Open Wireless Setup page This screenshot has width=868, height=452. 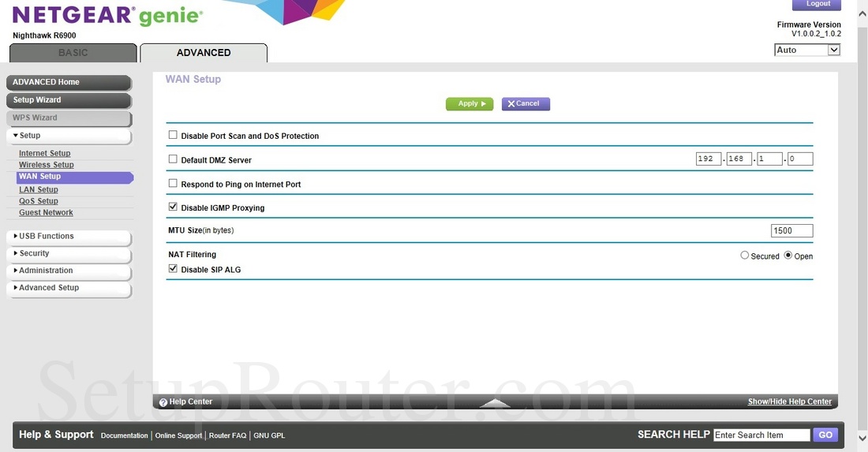point(47,165)
